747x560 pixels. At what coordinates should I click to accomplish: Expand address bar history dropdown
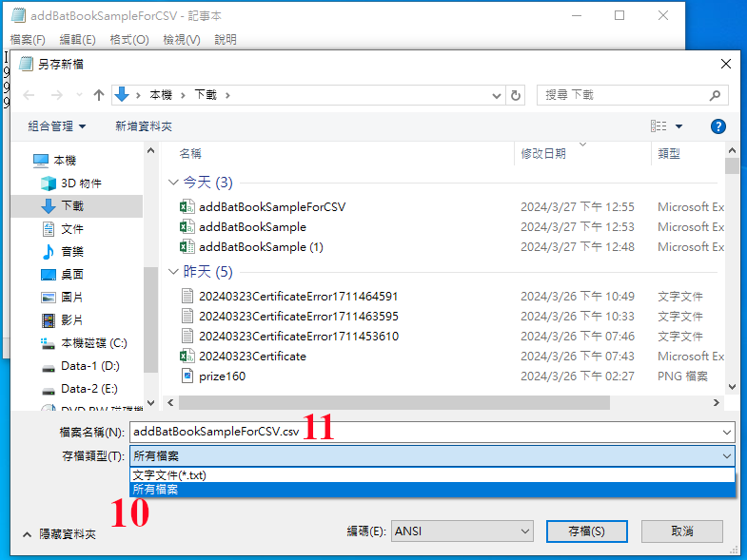497,96
